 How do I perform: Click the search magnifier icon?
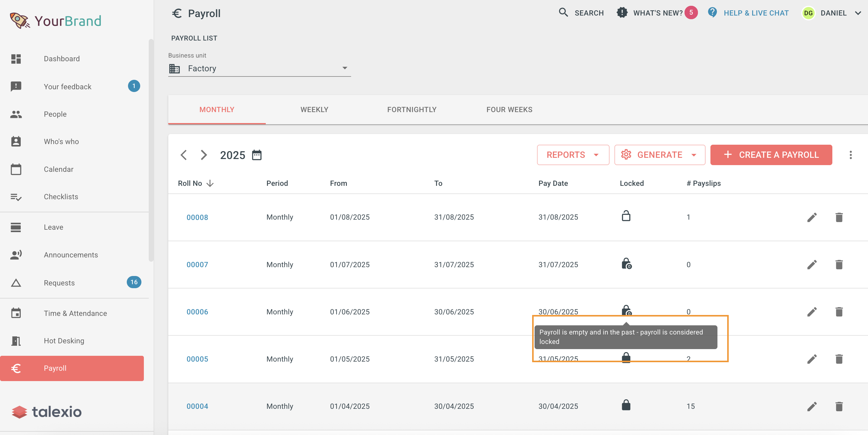coord(563,13)
